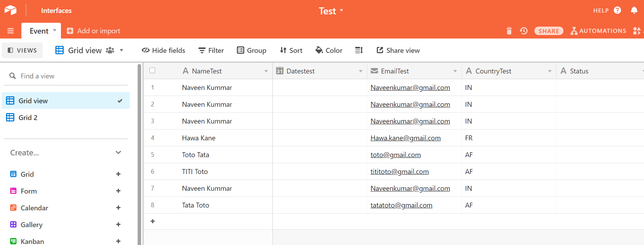Viewport: 644px width, 245px height.
Task: Click the plus icon beside Add or import
Action: 70,31
